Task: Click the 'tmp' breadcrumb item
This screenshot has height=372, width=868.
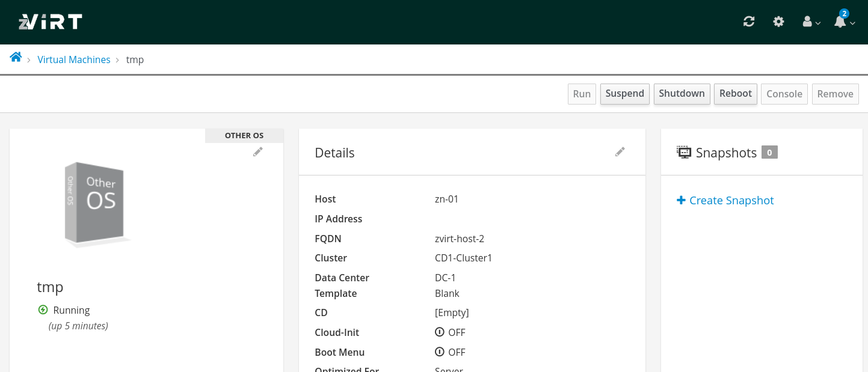Action: tap(135, 59)
